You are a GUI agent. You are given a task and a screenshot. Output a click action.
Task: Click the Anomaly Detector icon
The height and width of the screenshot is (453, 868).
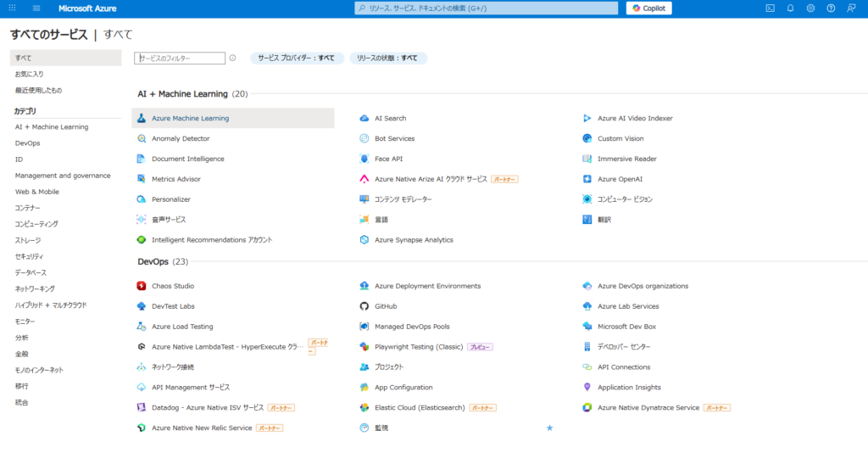coord(142,138)
